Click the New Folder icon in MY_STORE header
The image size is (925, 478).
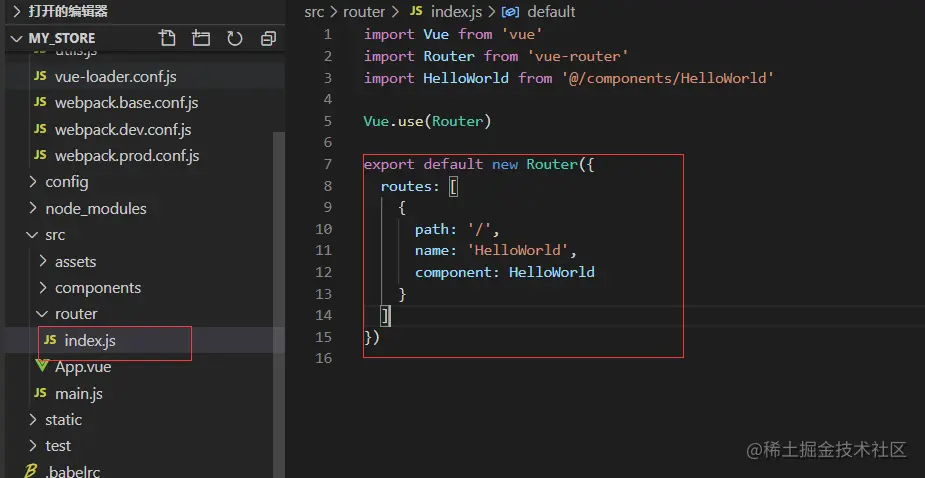[x=201, y=38]
